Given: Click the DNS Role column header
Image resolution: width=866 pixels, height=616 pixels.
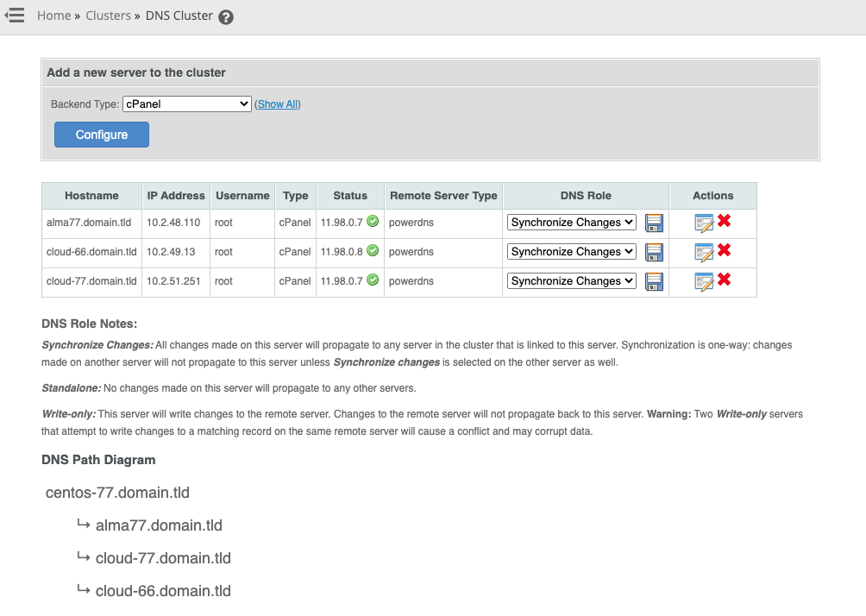Looking at the screenshot, I should click(586, 196).
